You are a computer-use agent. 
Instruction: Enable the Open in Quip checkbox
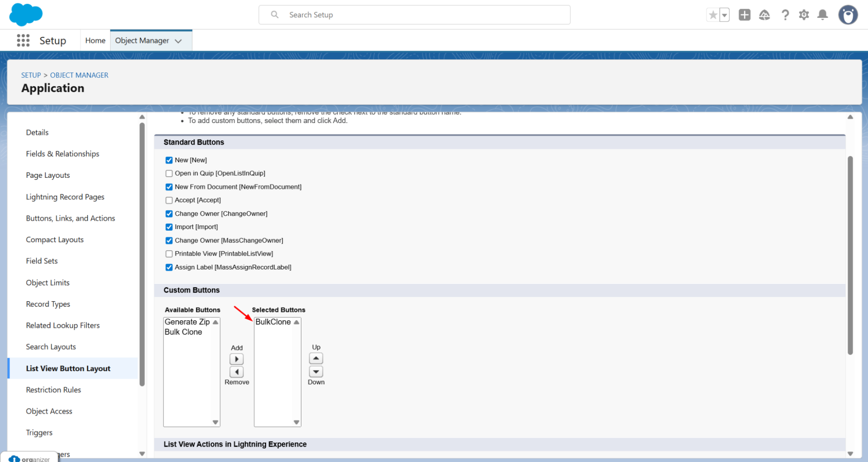point(169,173)
